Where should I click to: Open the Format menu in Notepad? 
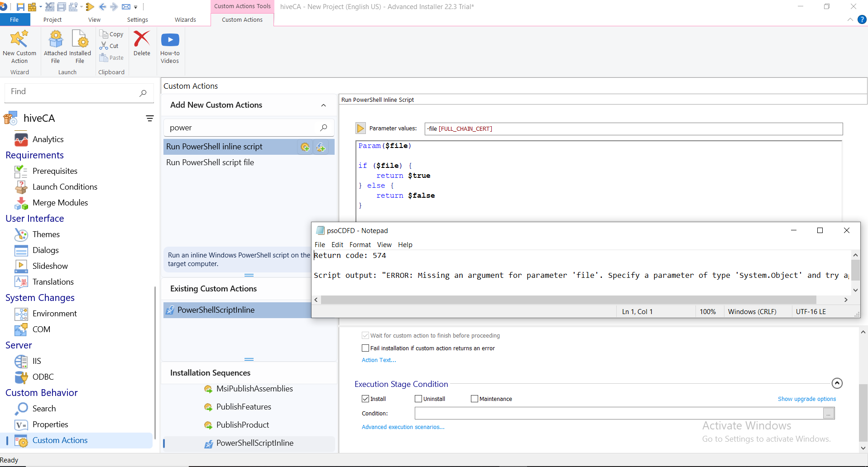point(360,245)
